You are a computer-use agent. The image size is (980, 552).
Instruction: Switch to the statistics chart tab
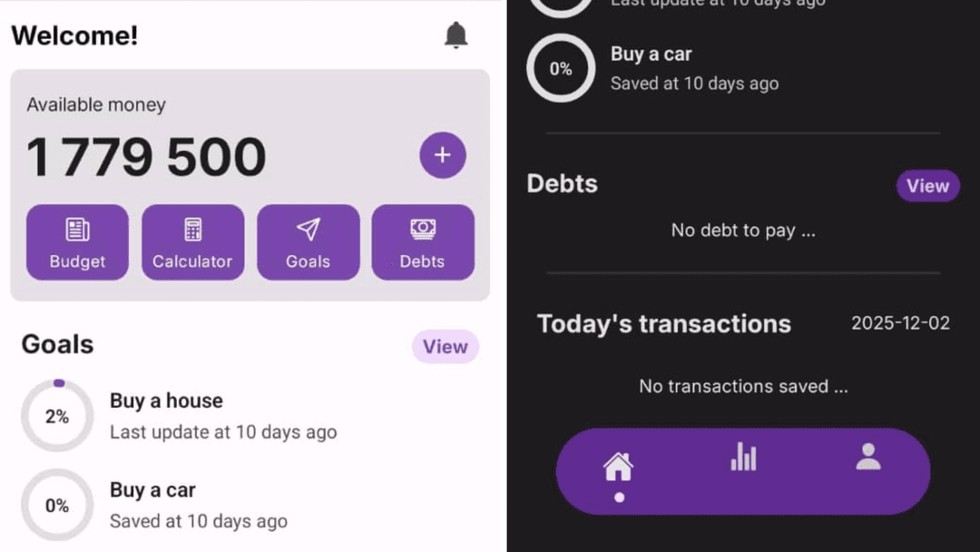(743, 457)
